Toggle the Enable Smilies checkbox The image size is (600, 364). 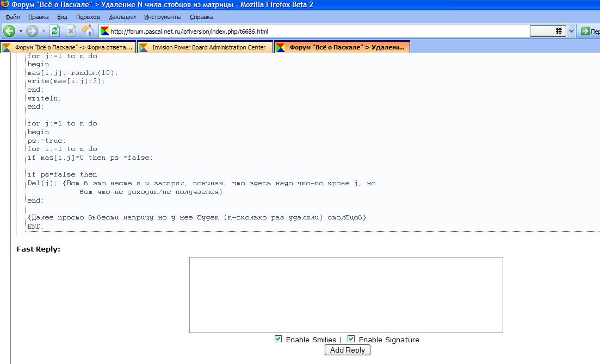pos(279,339)
